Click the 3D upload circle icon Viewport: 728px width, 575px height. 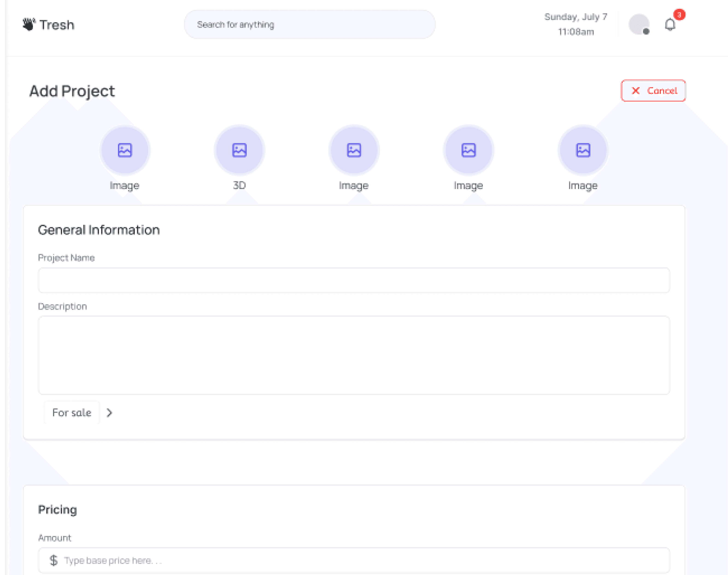[x=239, y=150]
